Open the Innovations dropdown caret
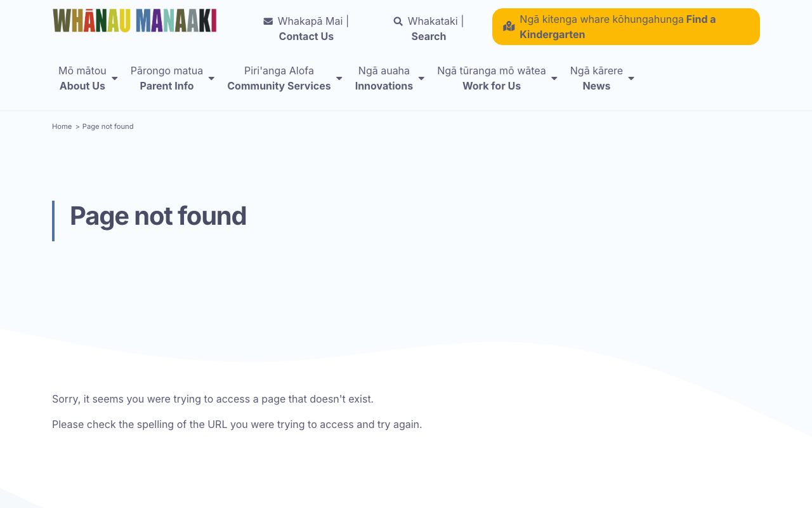812x508 pixels. pyautogui.click(x=421, y=79)
